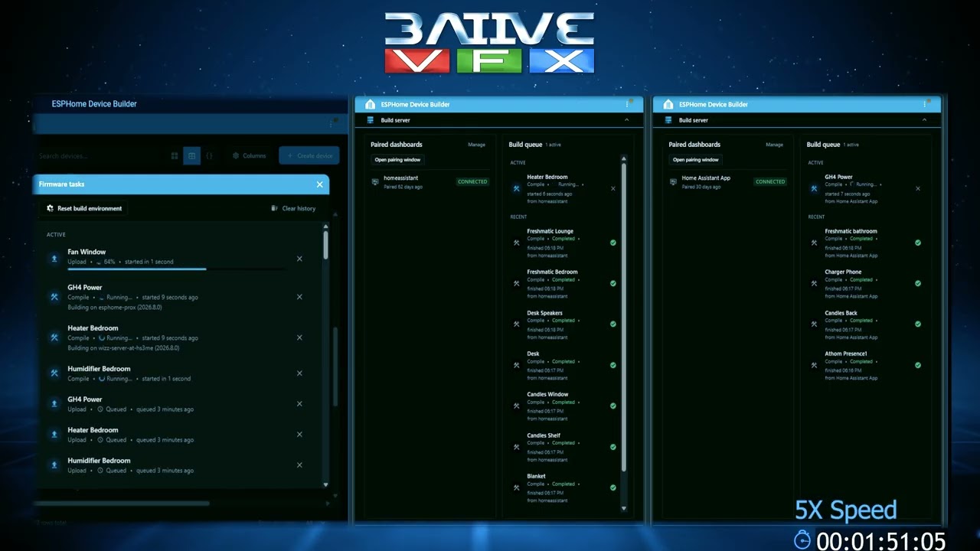This screenshot has height=551, width=980.
Task: Open the curly-braces code view icon
Action: [x=209, y=155]
